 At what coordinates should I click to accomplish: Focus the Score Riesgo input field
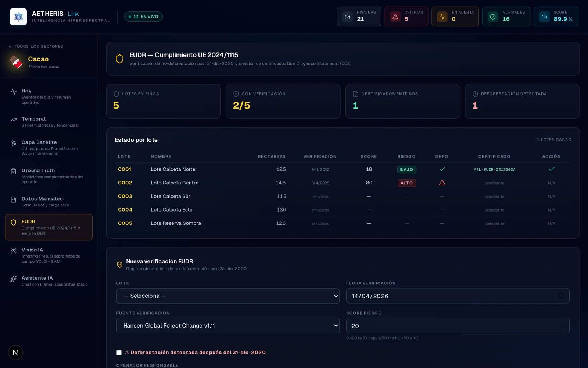pos(458,326)
